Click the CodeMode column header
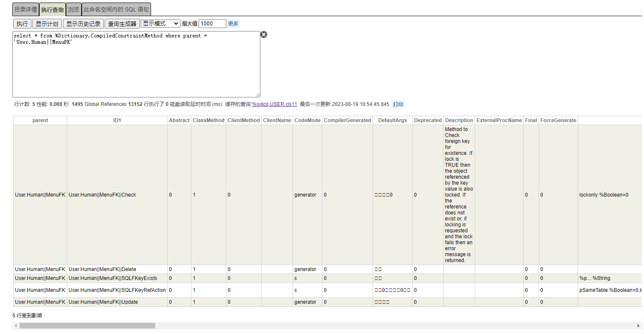Image resolution: width=644 pixels, height=334 pixels. coord(308,120)
